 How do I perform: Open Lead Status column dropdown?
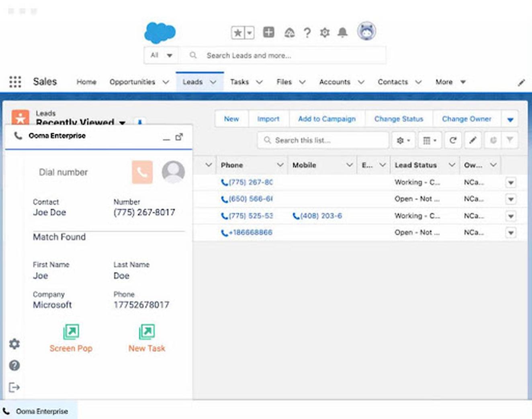pos(452,165)
